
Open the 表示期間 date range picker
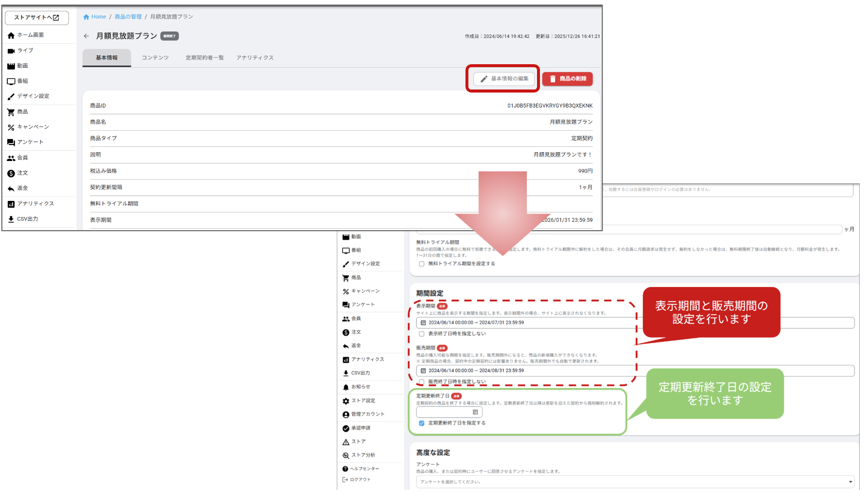525,323
